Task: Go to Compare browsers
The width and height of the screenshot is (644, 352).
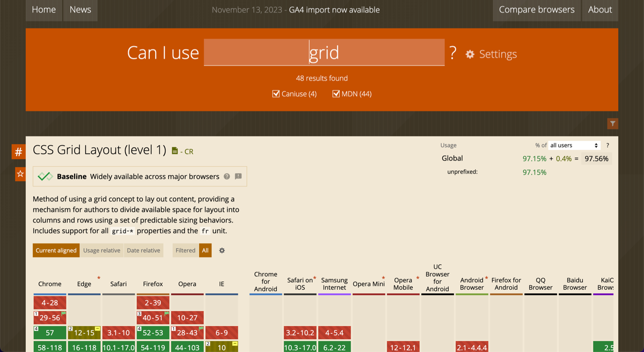Action: coord(536,10)
